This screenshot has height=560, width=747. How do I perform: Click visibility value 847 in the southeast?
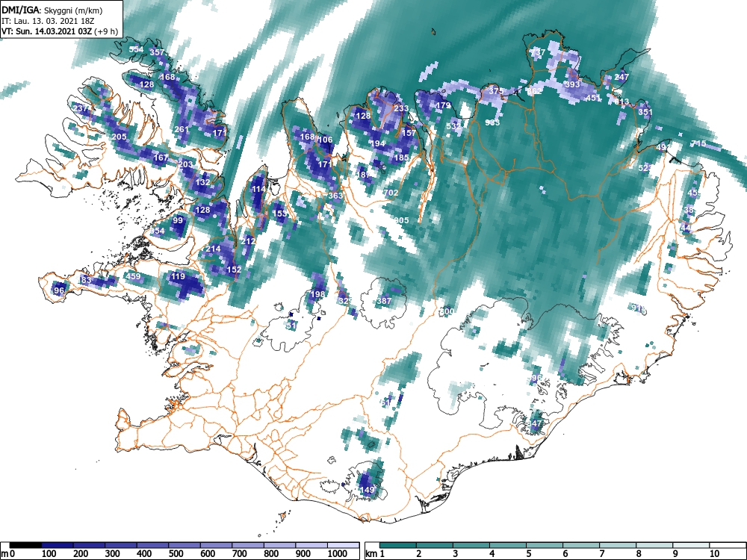535,423
